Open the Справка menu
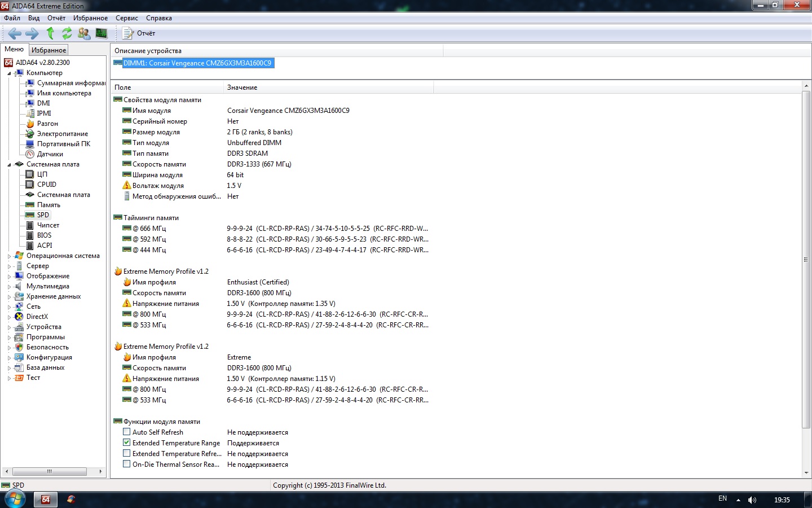Viewport: 812px width, 508px height. tap(159, 18)
